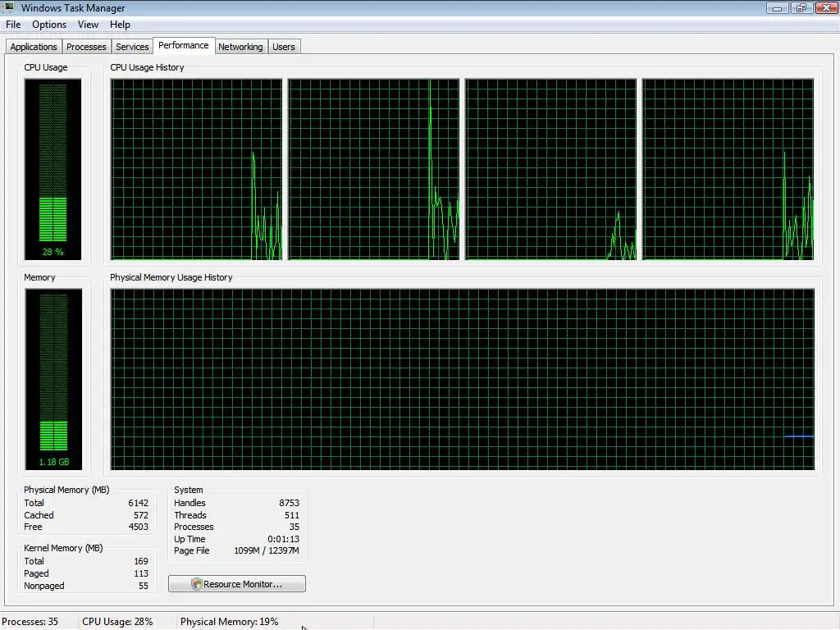Switch to the Services tab
Screen dimensions: 840x630
tap(132, 47)
